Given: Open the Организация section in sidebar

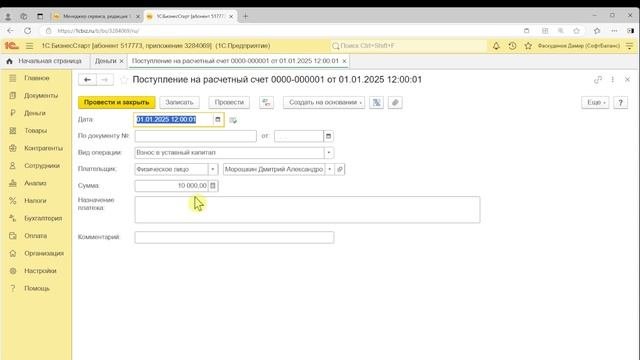Looking at the screenshot, I should click(36, 253).
